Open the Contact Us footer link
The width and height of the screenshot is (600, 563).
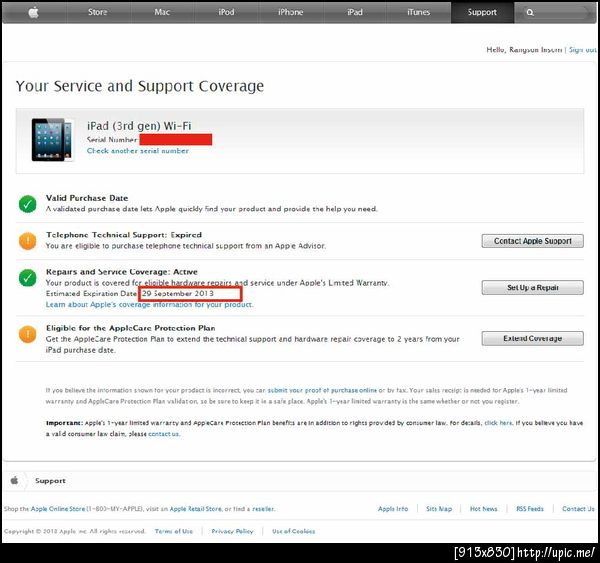pyautogui.click(x=578, y=509)
